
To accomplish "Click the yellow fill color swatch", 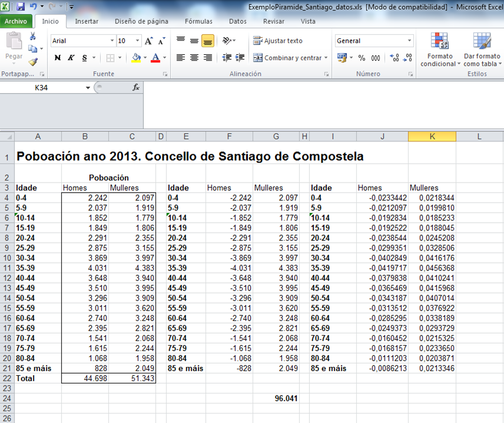I will click(137, 58).
